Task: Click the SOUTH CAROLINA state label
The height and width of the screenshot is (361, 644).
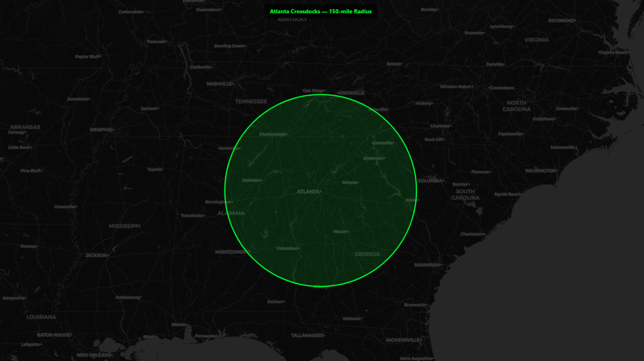Action: coord(465,195)
